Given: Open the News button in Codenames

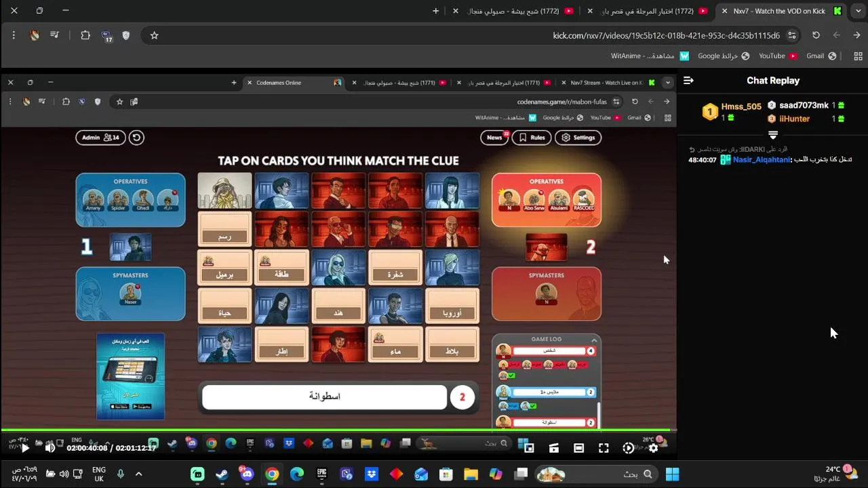Looking at the screenshot, I should click(494, 138).
